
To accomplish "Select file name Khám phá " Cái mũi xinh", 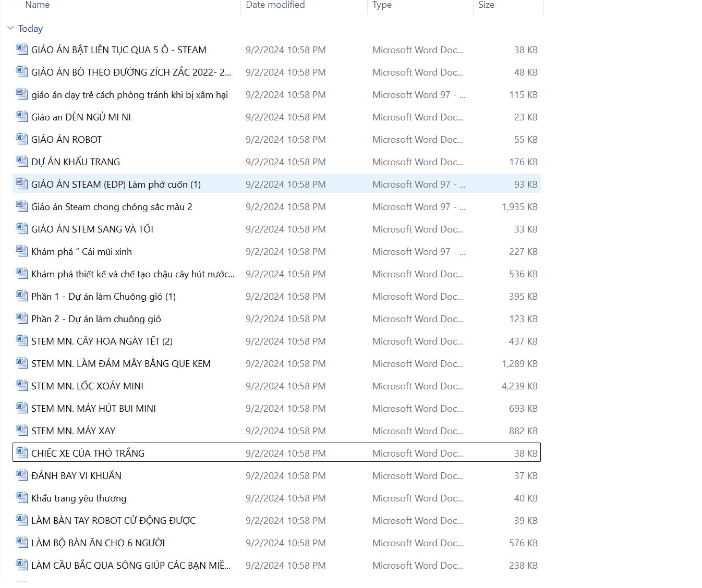I will [81, 252].
